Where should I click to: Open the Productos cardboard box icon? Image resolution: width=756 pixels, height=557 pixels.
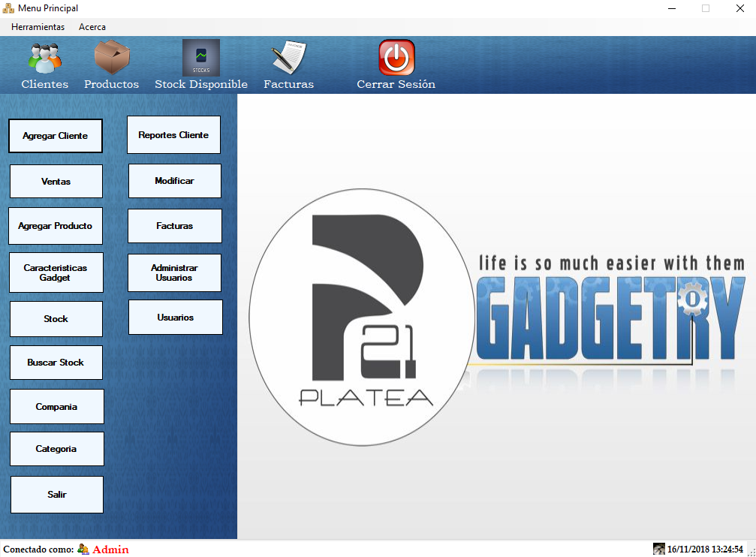[112, 57]
